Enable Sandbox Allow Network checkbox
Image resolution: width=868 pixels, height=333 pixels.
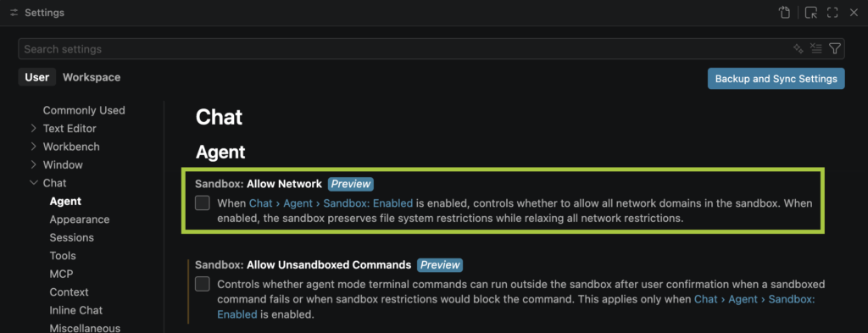(x=203, y=203)
